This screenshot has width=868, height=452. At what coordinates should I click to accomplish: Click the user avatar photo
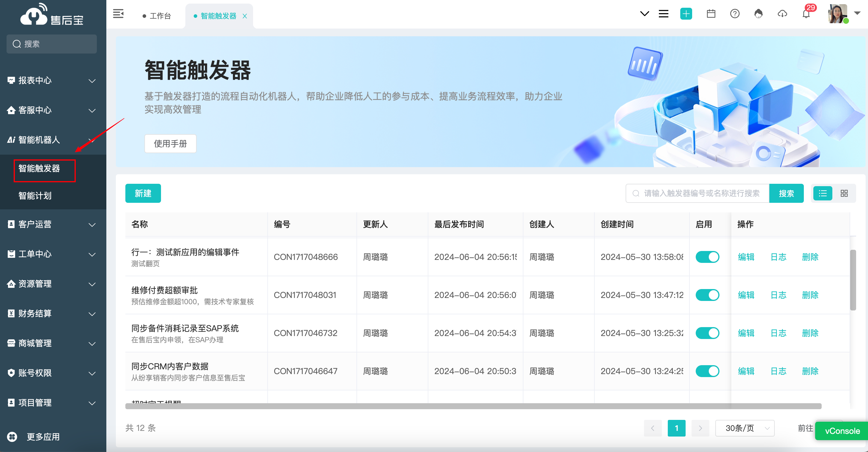[838, 14]
